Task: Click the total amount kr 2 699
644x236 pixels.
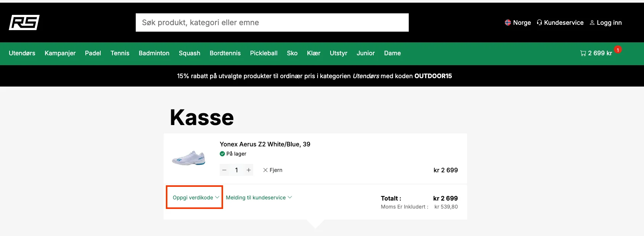Action: [x=445, y=198]
